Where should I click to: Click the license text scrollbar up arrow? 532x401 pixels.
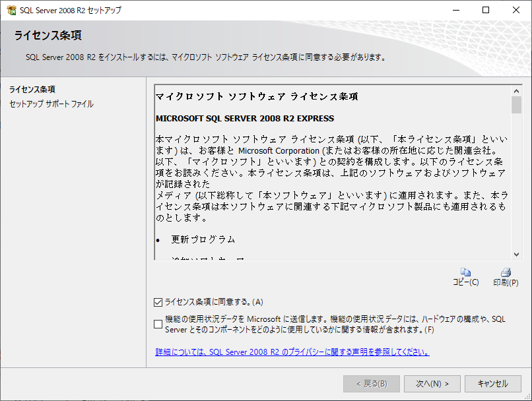(516, 90)
